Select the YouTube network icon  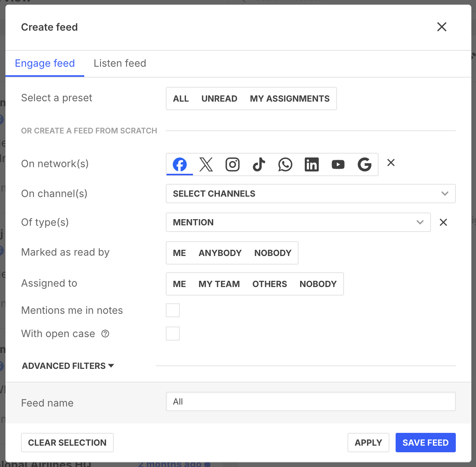point(338,164)
